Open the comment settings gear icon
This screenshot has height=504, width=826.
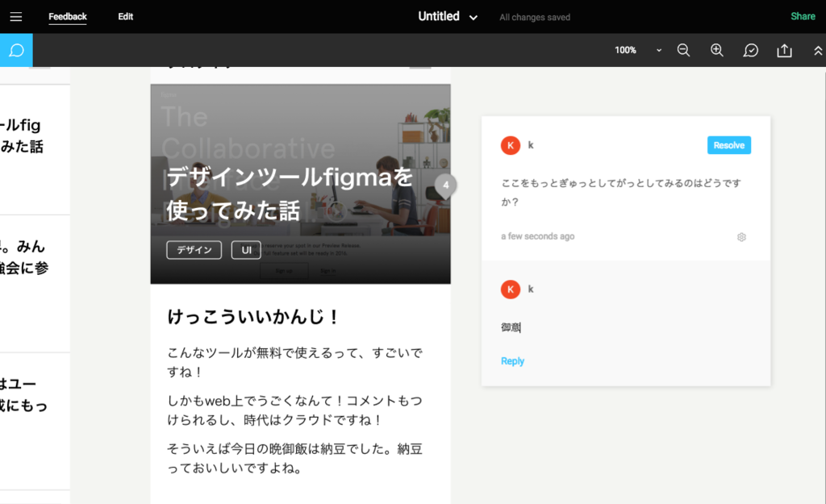pyautogui.click(x=741, y=237)
